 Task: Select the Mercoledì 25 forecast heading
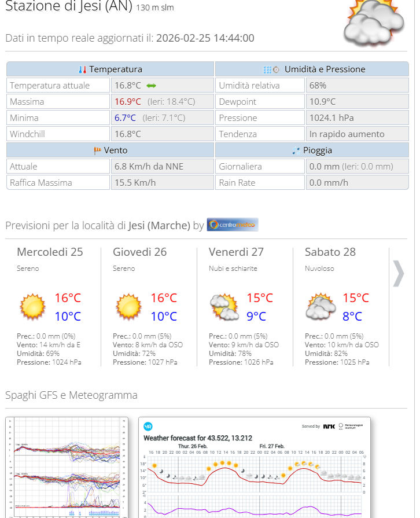(50, 252)
